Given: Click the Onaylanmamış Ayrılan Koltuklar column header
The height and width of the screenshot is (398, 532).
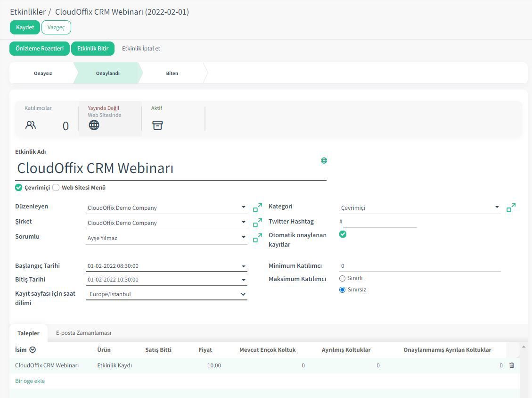Looking at the screenshot, I should (447, 350).
